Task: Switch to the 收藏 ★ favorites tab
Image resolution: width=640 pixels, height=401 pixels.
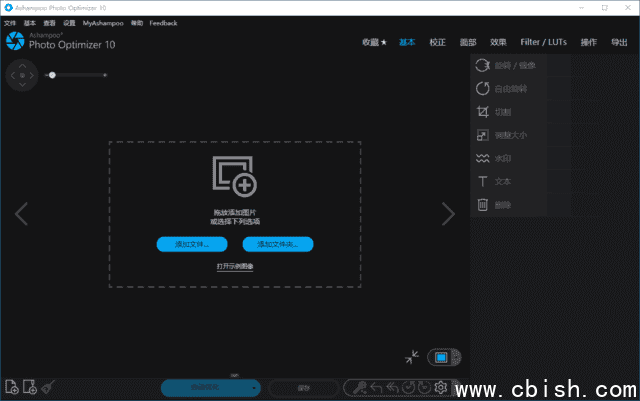Action: tap(374, 42)
